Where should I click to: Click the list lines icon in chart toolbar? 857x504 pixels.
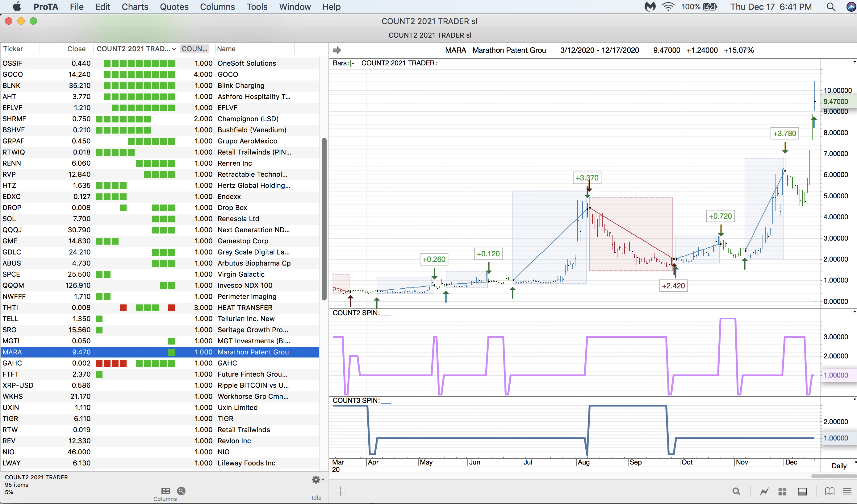847,491
